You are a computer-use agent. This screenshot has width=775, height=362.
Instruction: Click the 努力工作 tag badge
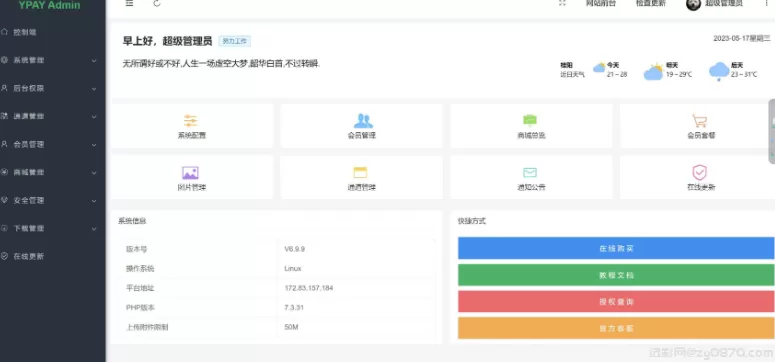click(x=235, y=42)
